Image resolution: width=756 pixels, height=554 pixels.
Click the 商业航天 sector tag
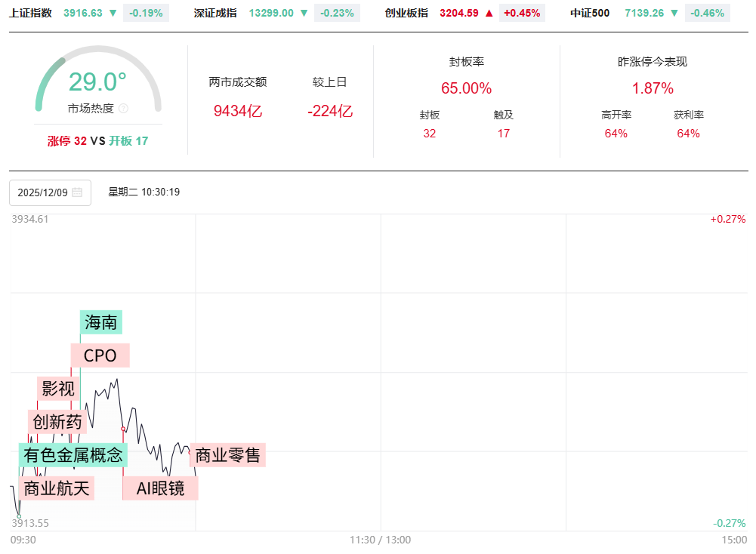57,488
